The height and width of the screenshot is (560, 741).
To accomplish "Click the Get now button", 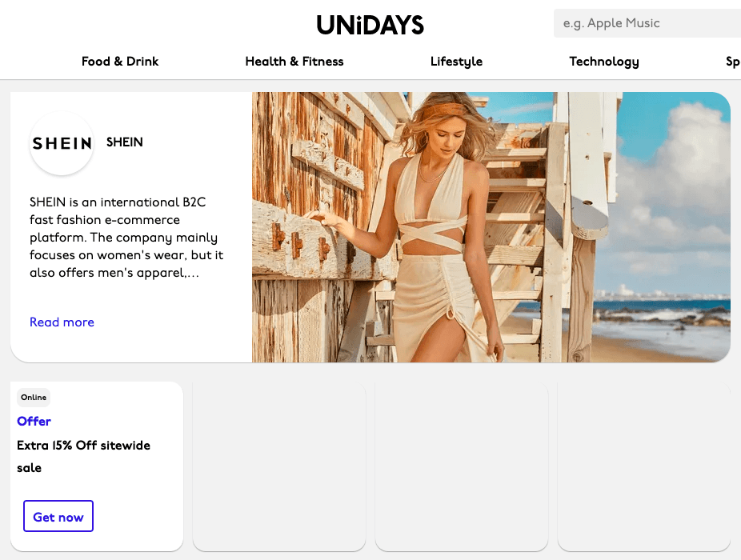I will pos(58,516).
